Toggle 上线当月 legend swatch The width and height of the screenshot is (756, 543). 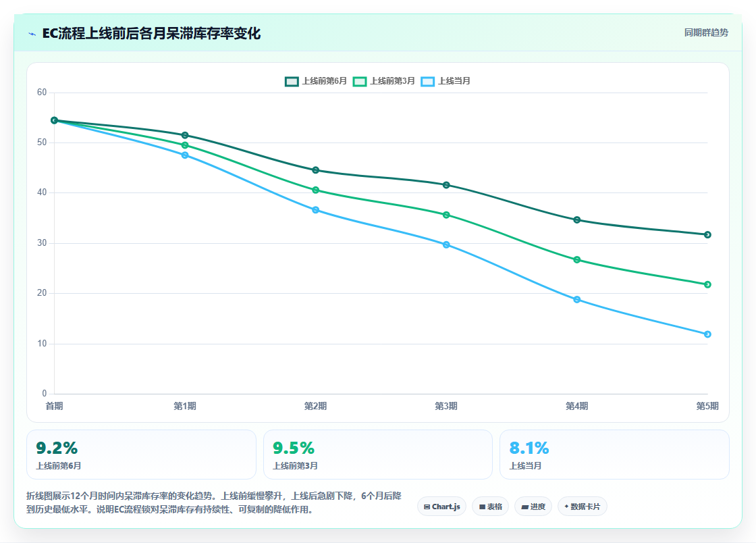[x=428, y=82]
